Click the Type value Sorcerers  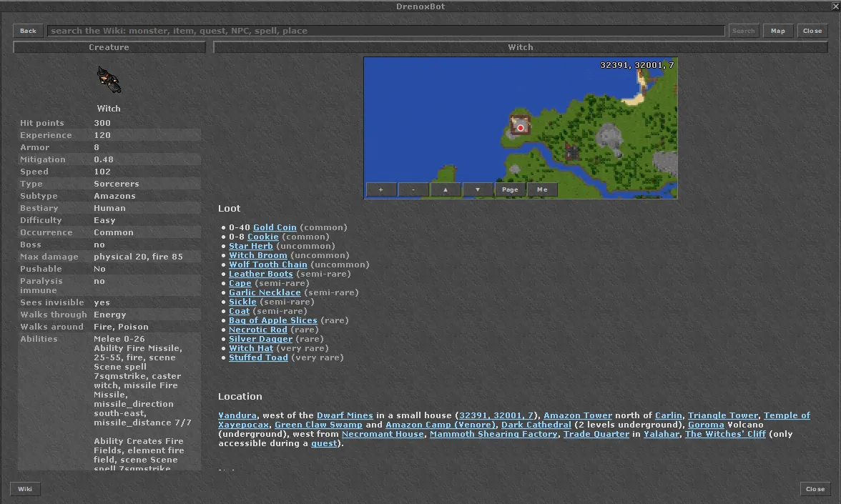click(117, 184)
